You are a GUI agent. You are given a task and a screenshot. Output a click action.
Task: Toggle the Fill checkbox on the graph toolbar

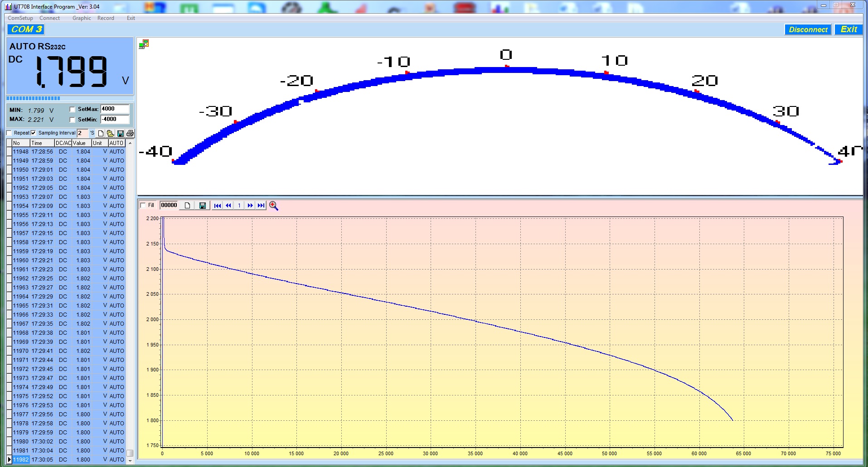tap(143, 205)
